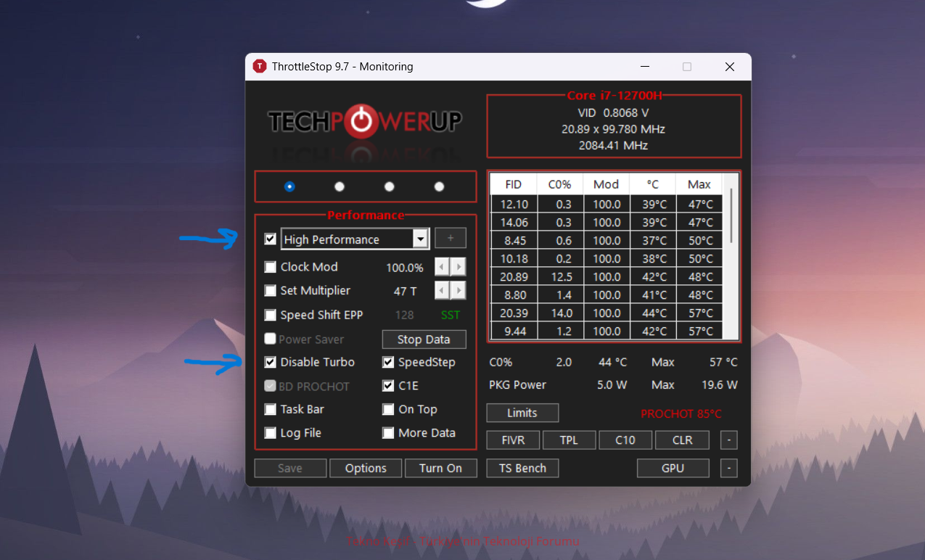Click the FID value 9.44
Screen dimensions: 925x560
pos(514,332)
